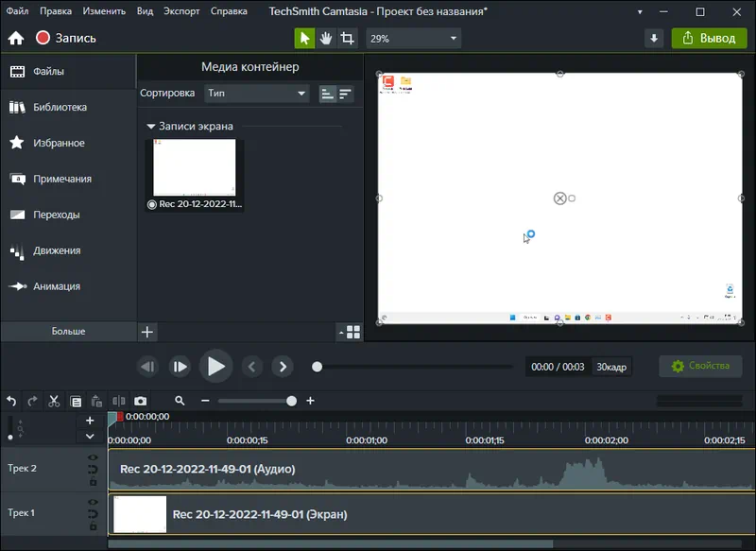Image resolution: width=756 pixels, height=551 pixels.
Task: Open the Вид menu
Action: click(x=145, y=11)
